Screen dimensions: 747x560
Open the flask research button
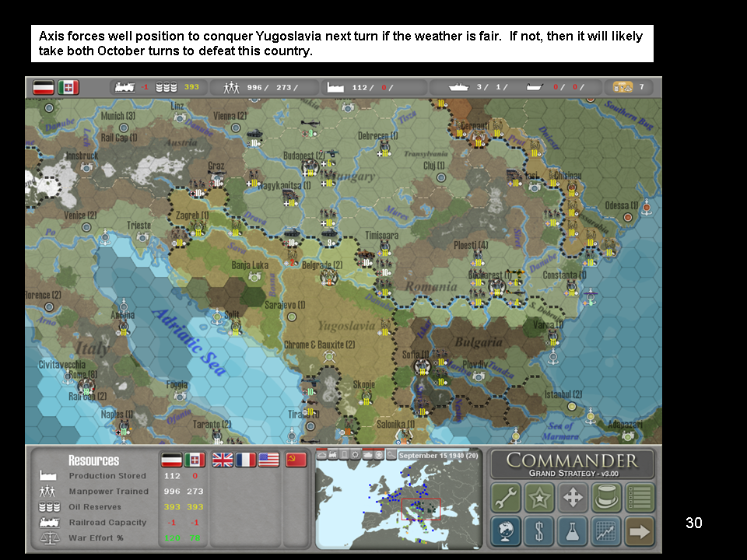click(x=573, y=532)
